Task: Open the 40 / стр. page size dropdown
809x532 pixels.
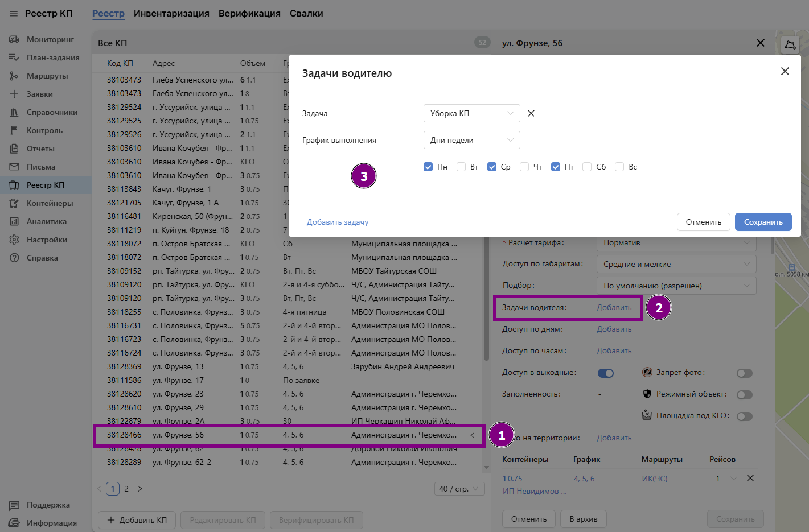Action: (459, 489)
